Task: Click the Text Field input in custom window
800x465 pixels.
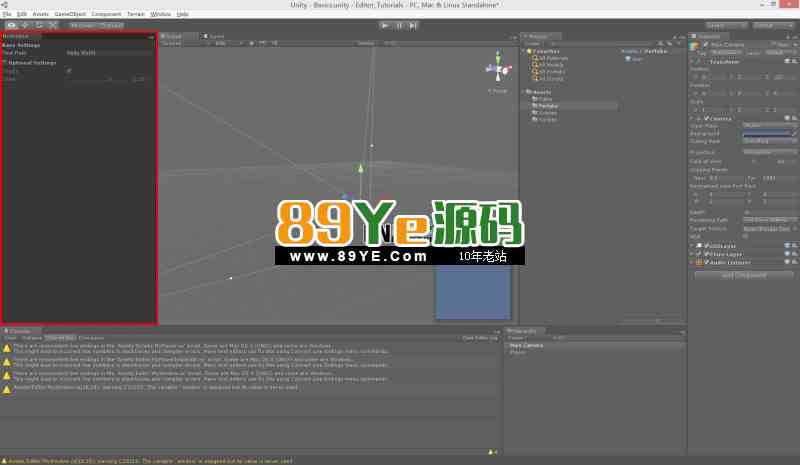Action: click(x=109, y=53)
